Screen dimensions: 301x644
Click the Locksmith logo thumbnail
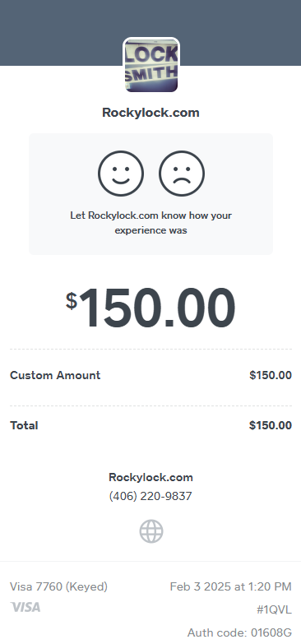(x=151, y=65)
